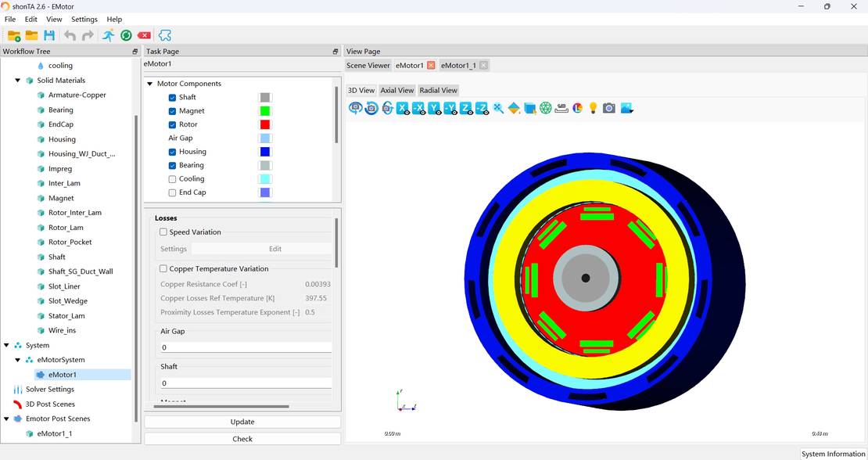The image size is (868, 460).
Task: Collapse the Solid Materials tree node
Action: tap(18, 81)
